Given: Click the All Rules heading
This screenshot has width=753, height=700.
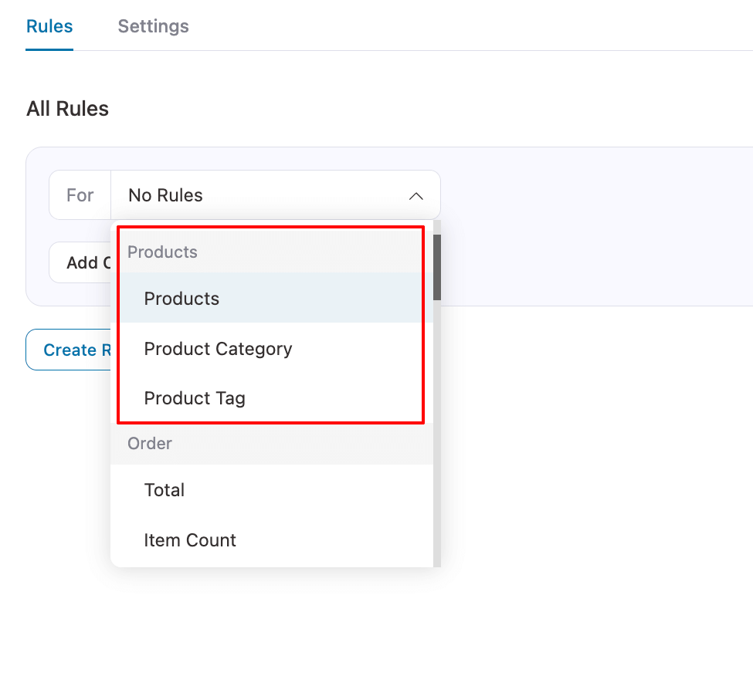Looking at the screenshot, I should coord(67,109).
